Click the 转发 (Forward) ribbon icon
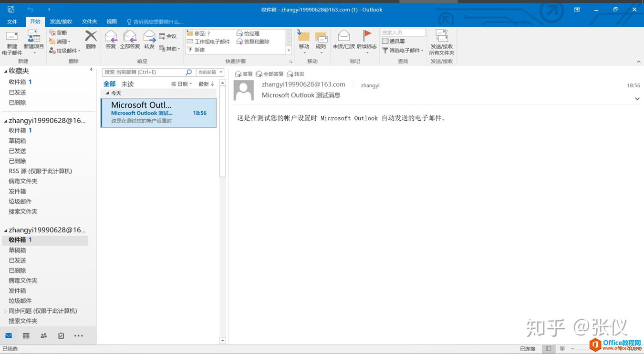This screenshot has height=354, width=644. pyautogui.click(x=149, y=37)
